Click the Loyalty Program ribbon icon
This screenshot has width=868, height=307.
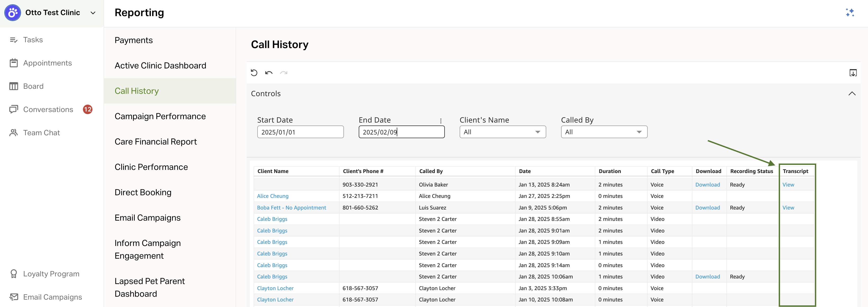13,274
